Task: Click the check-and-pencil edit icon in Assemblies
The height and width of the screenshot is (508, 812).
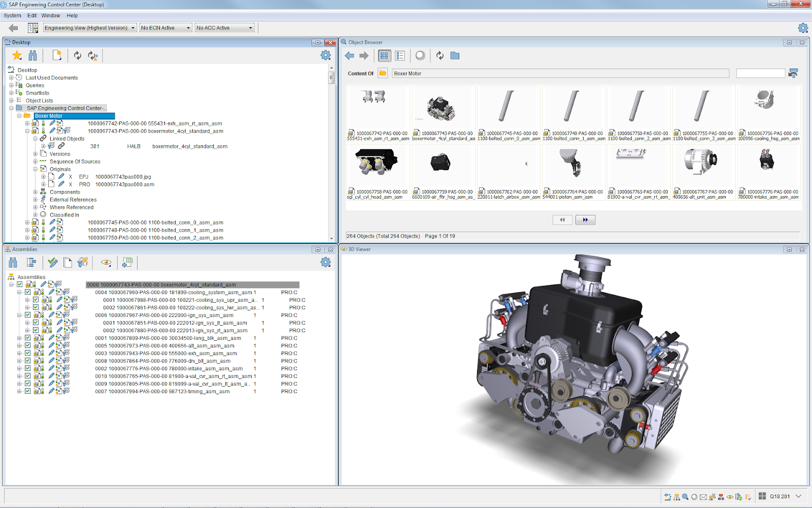Action: pos(53,262)
